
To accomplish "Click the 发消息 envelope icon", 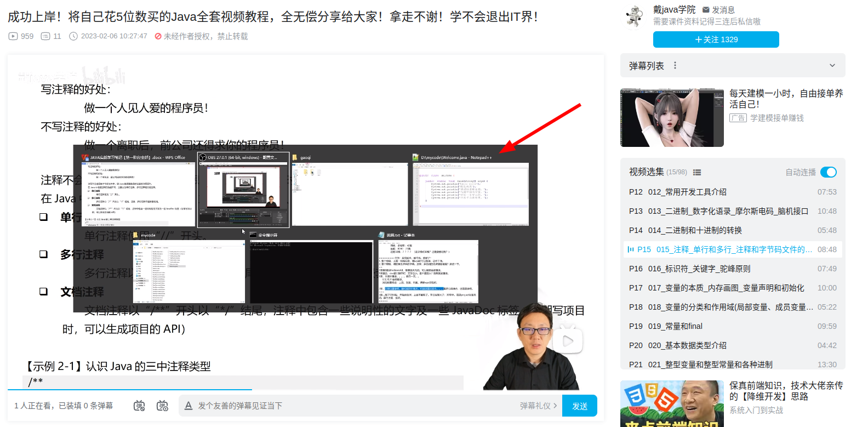I will [x=706, y=10].
